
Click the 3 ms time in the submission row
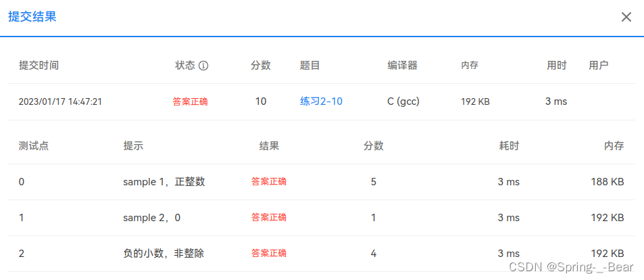[556, 101]
